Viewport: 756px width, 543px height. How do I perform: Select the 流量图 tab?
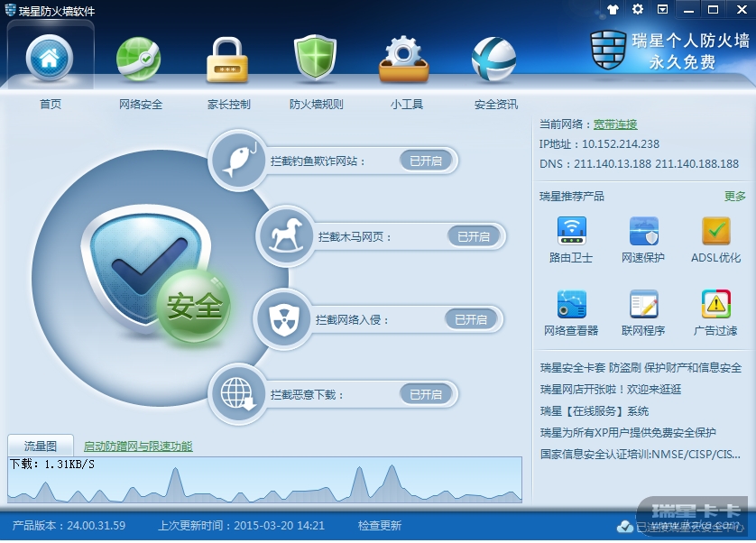(41, 446)
